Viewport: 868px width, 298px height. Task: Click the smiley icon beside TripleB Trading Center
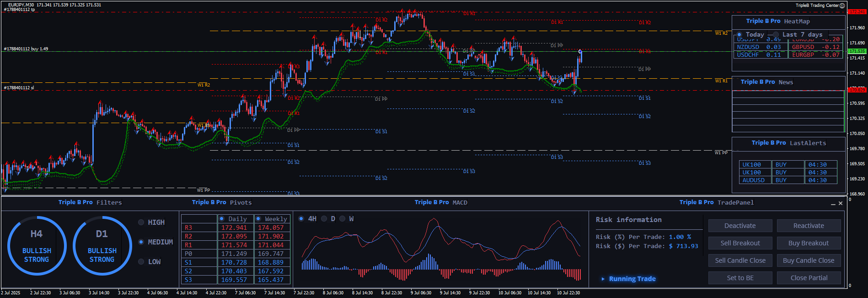pyautogui.click(x=842, y=5)
